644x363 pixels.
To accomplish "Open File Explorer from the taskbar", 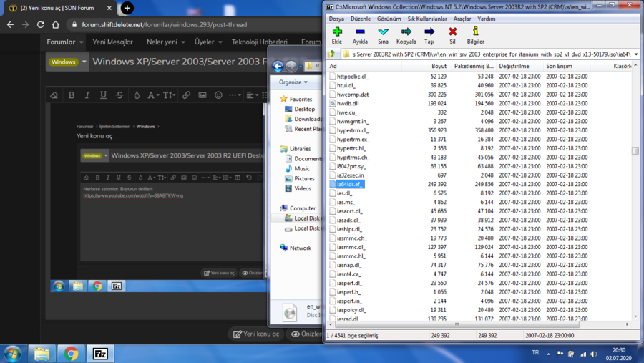I will click(x=42, y=354).
